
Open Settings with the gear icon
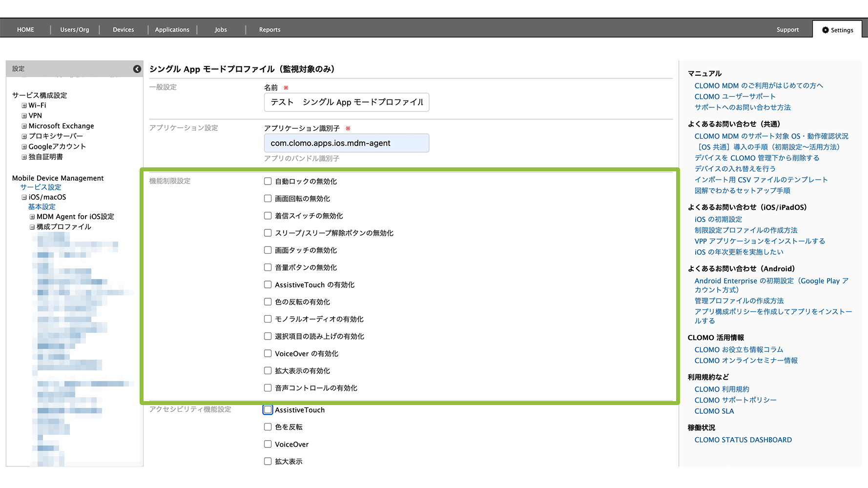(x=837, y=30)
